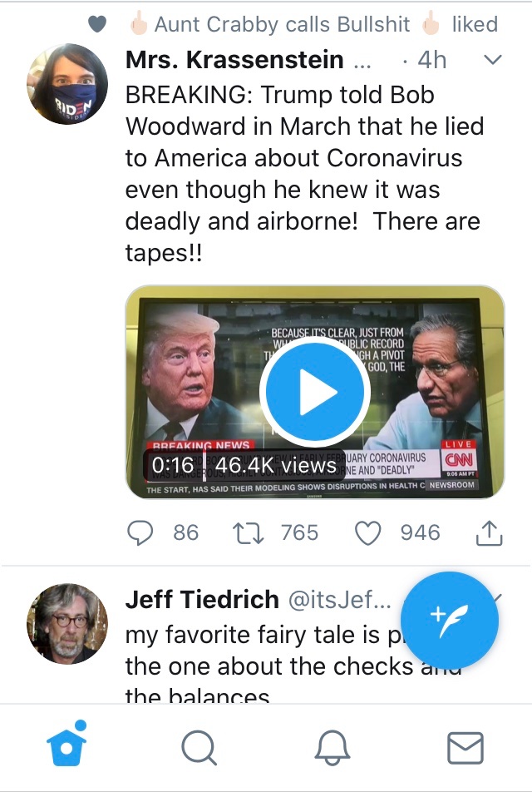Viewport: 532px width, 792px height.
Task: Open the Messages envelope tab
Action: [465, 747]
